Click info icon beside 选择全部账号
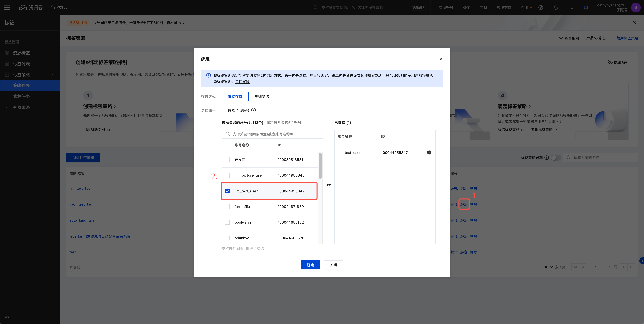 [x=253, y=110]
